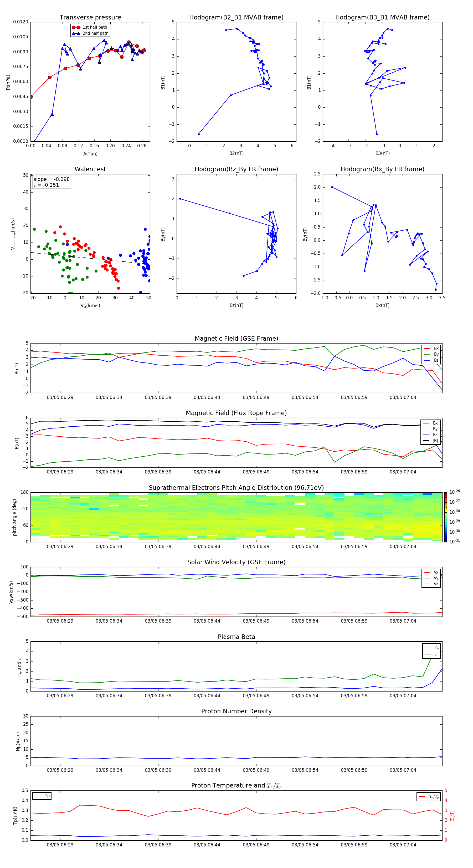This screenshot has height=868, width=473.
Task: Click the Suprathermal Electrons Pitch Angle Distribution title
Action: click(x=236, y=488)
